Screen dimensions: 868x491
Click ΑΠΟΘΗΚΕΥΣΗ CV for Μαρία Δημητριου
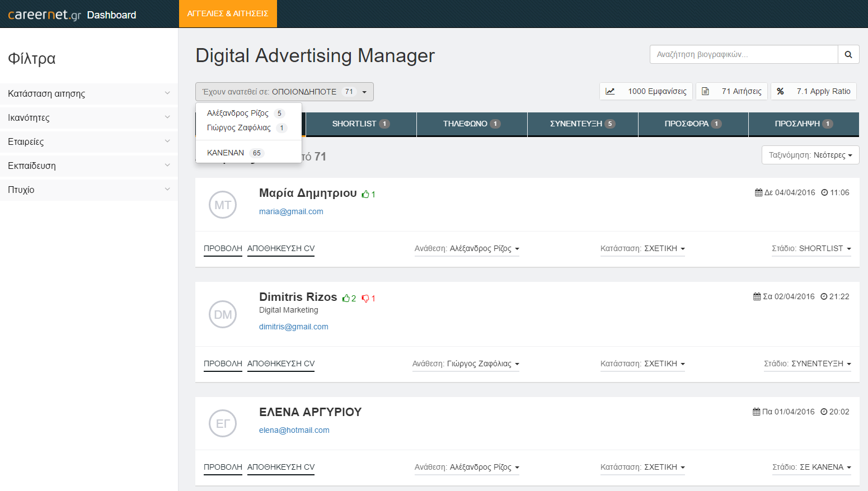[281, 249]
